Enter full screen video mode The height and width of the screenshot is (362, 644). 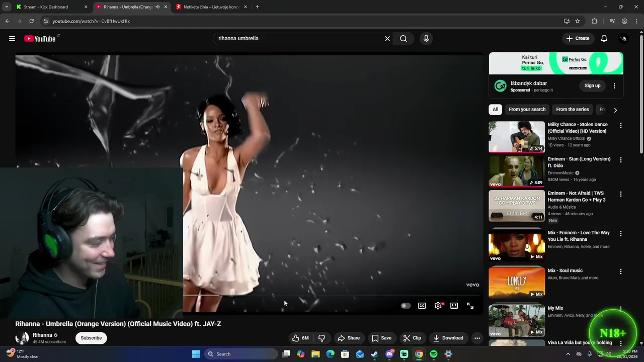470,306
